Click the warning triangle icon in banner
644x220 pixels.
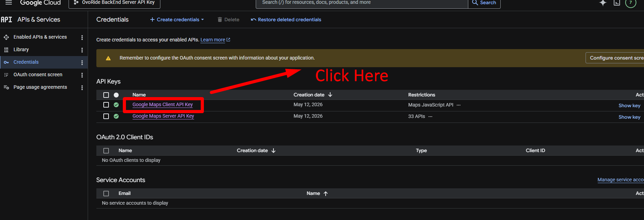[x=108, y=58]
